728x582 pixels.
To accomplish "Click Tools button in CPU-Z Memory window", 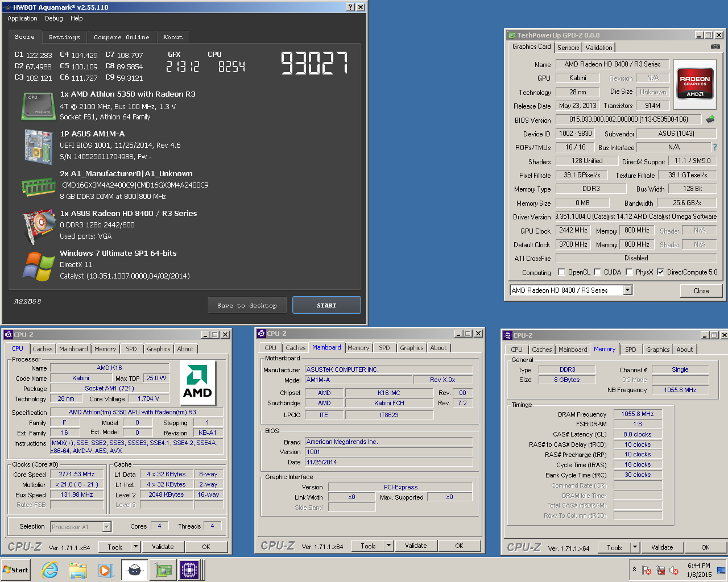I will pyautogui.click(x=614, y=547).
